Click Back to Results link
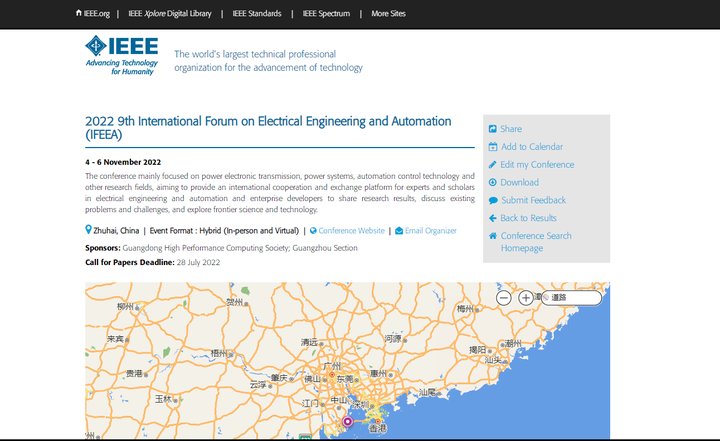 (x=528, y=218)
